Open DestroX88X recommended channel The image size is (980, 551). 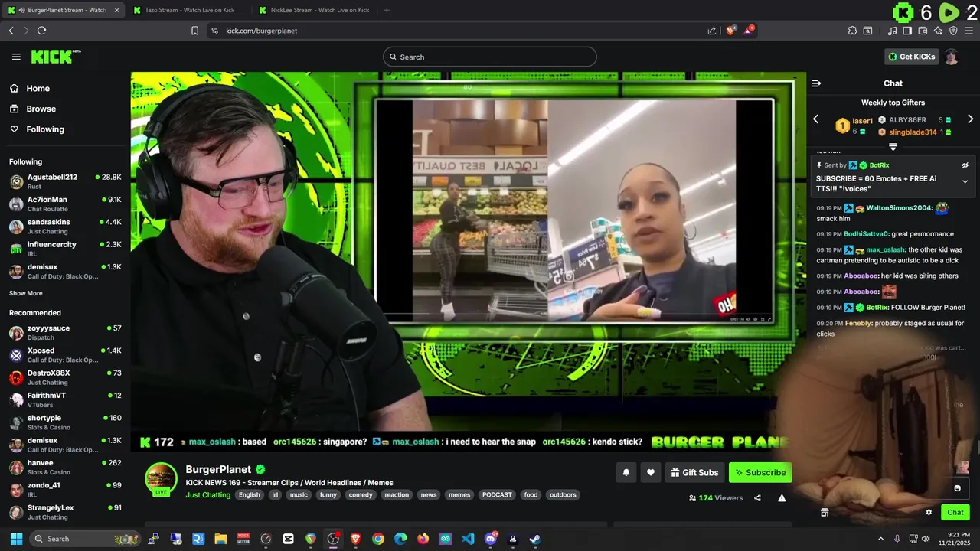point(65,377)
